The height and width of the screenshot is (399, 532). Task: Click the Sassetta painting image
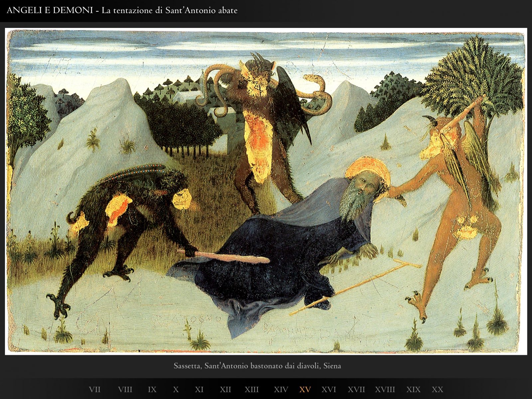tap(266, 192)
